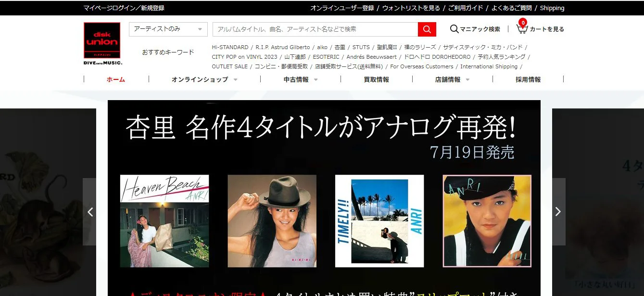This screenshot has width=644, height=296.
Task: Click the Shipping link in top bar
Action: (x=552, y=8)
